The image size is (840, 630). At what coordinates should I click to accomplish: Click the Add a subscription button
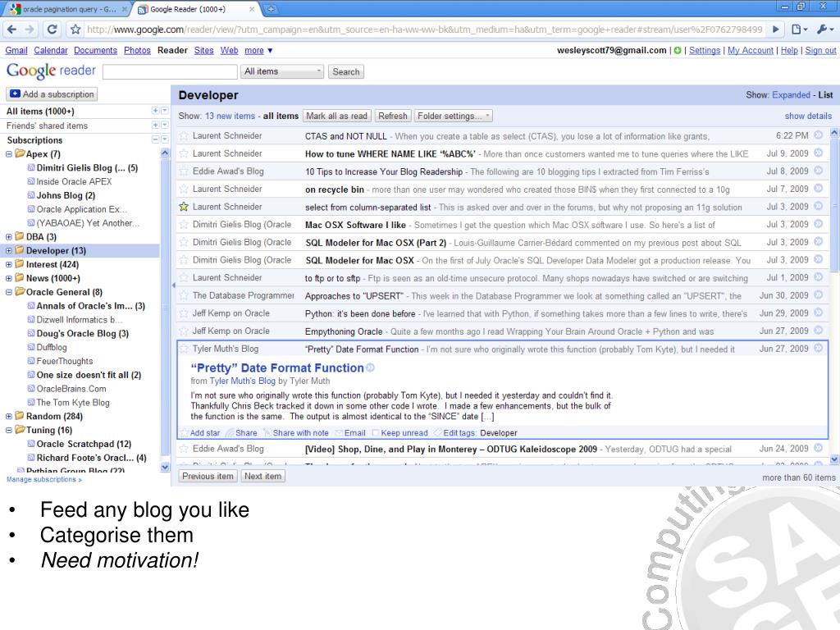pyautogui.click(x=52, y=94)
